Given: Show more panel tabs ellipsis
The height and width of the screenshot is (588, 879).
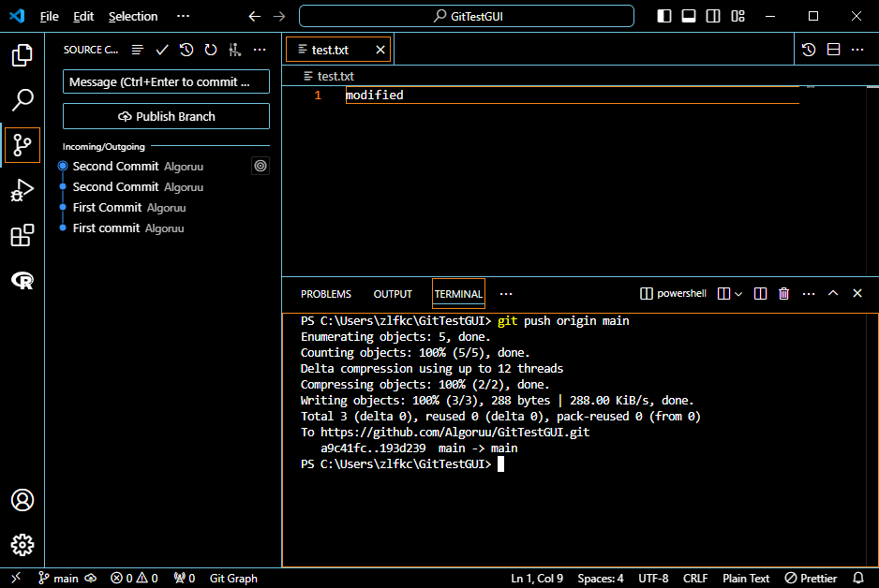Looking at the screenshot, I should point(506,294).
